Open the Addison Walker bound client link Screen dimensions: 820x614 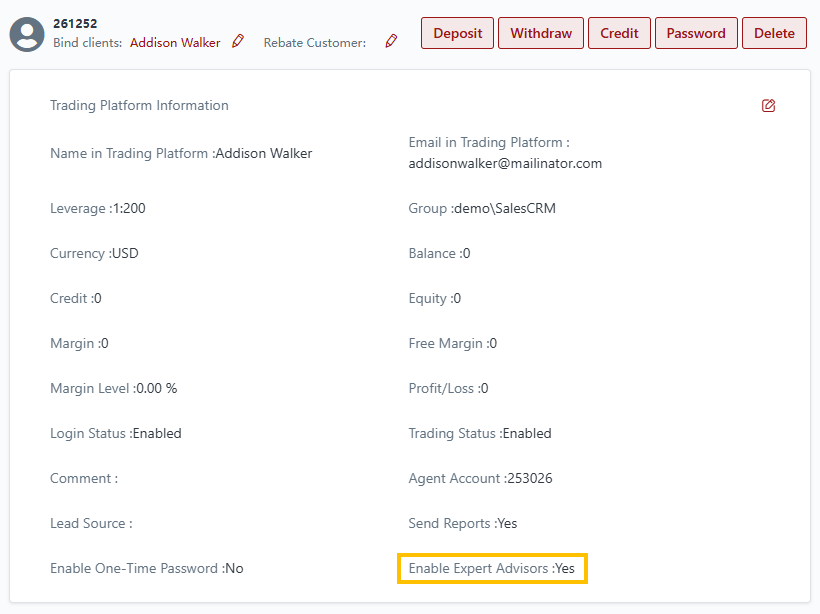tap(175, 43)
